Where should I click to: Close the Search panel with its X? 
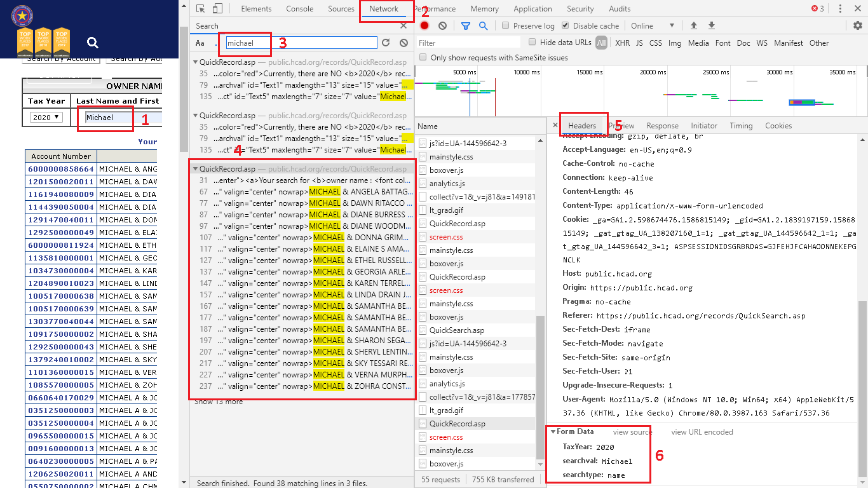point(403,26)
